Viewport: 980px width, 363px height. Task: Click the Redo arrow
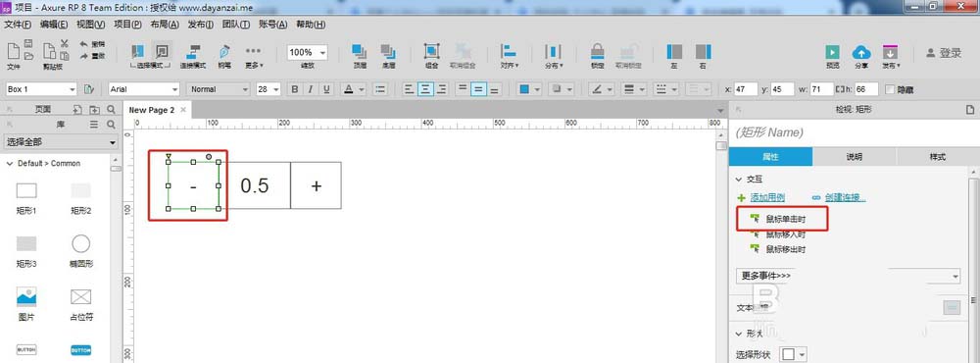84,56
